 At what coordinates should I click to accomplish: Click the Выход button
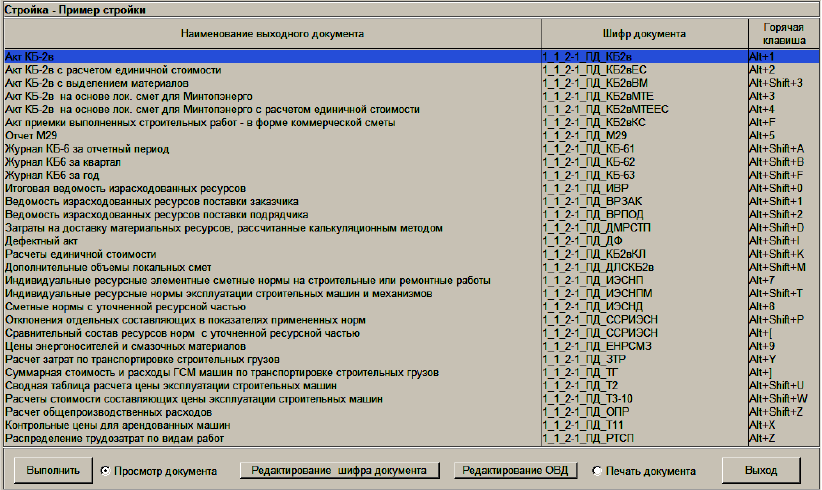click(x=761, y=471)
